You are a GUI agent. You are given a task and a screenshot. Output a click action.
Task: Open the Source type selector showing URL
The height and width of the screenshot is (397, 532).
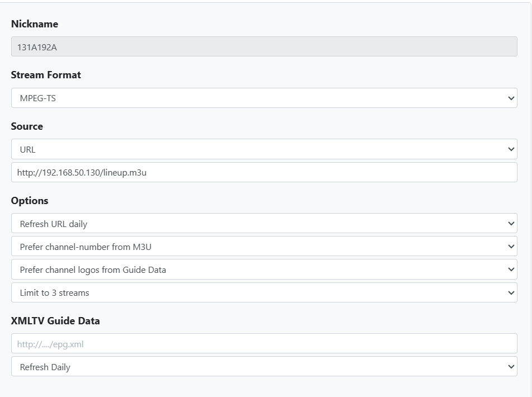[x=264, y=149]
